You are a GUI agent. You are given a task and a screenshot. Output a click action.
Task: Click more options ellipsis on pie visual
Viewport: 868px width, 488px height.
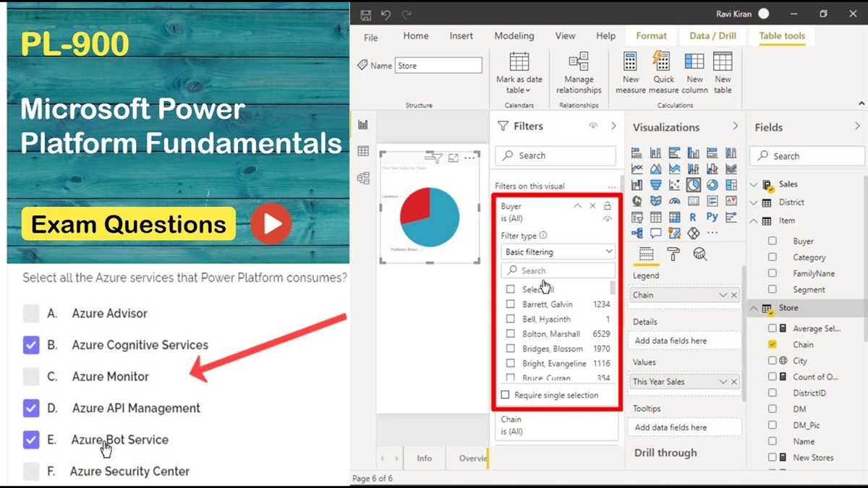pos(470,158)
